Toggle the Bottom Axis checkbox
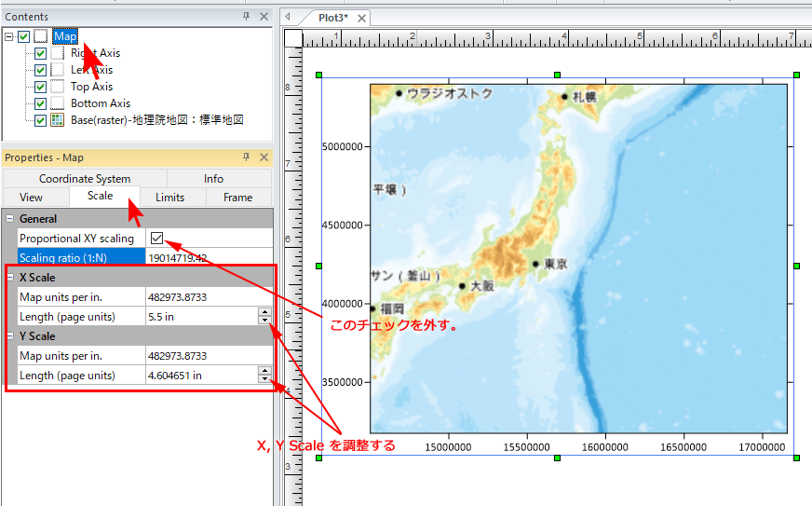 (x=40, y=103)
